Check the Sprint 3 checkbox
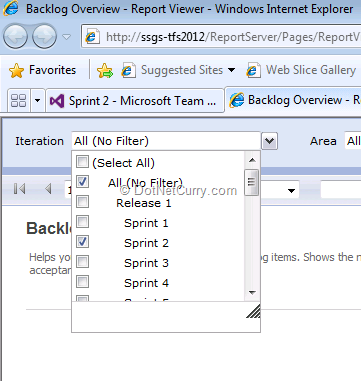The height and width of the screenshot is (381, 361). pyautogui.click(x=82, y=262)
